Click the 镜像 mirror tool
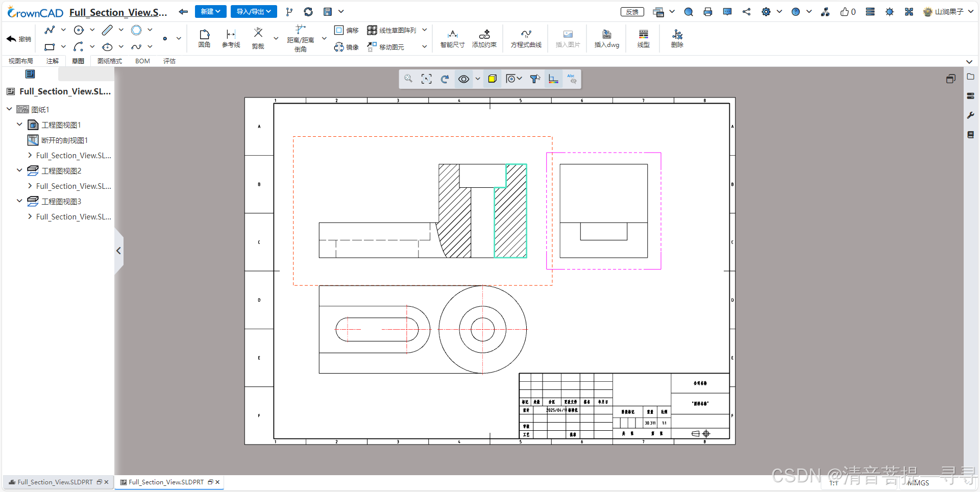The image size is (980, 492). [x=346, y=47]
